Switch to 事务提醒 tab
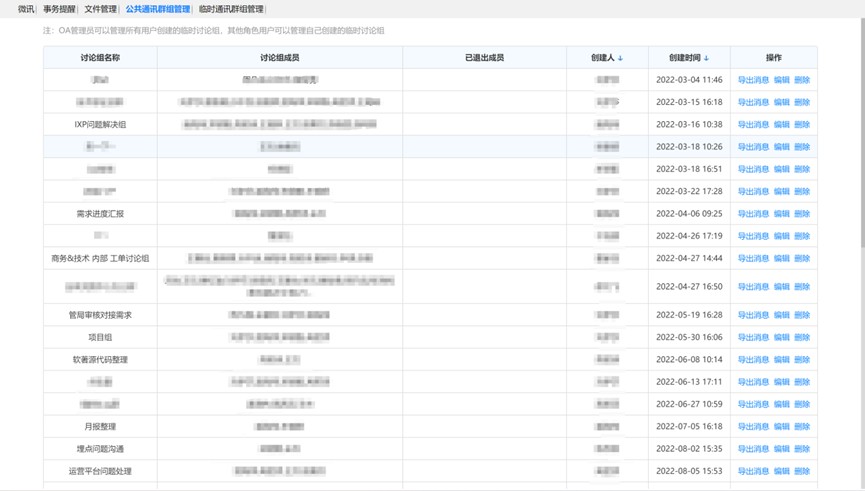Viewport: 865px width, 491px height. [60, 9]
